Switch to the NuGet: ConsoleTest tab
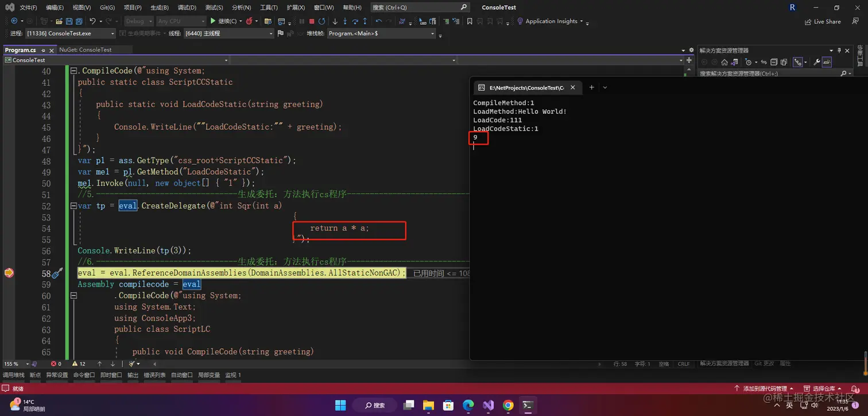The width and height of the screenshot is (868, 416). tap(86, 50)
